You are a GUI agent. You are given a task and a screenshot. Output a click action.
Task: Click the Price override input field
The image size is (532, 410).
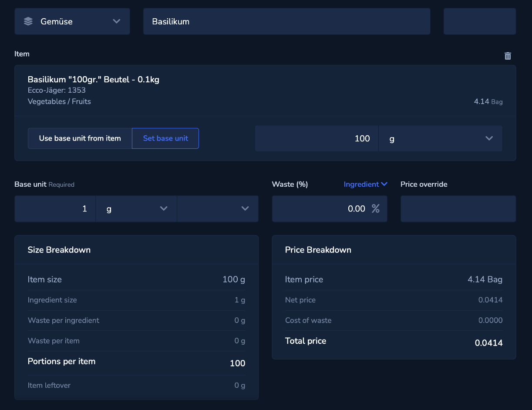pos(458,208)
